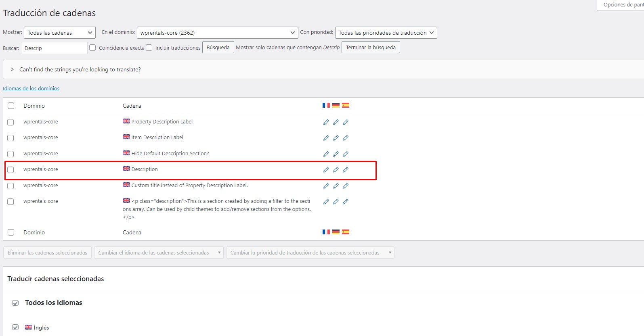
Task: Check the Coincidencia exacta checkbox
Action: tap(92, 48)
